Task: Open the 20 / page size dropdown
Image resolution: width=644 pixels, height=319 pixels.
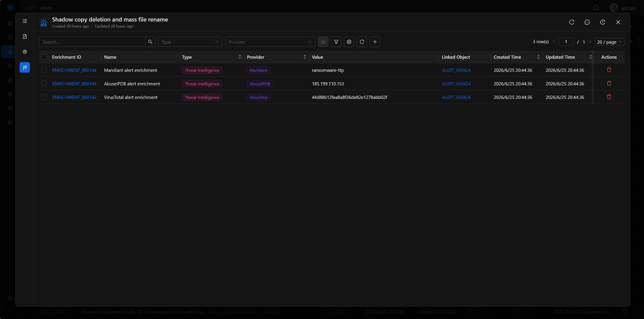Action: pos(610,42)
